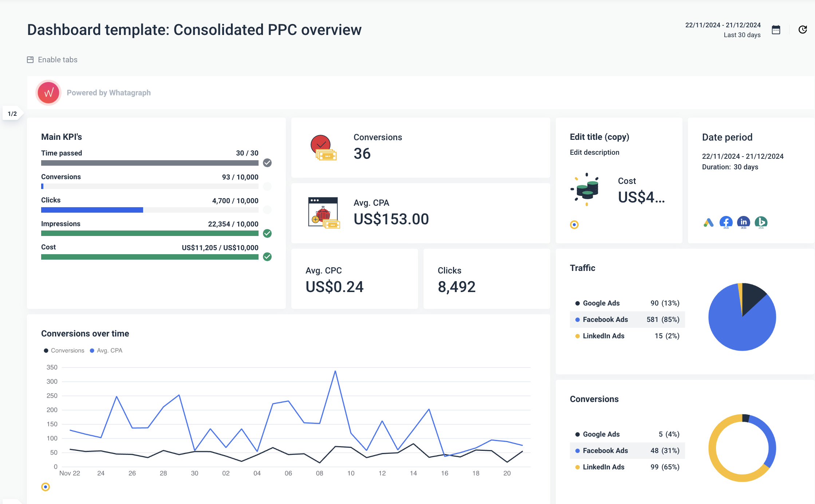The image size is (815, 504).
Task: Click the Time passed completed checkmark
Action: coord(267,163)
